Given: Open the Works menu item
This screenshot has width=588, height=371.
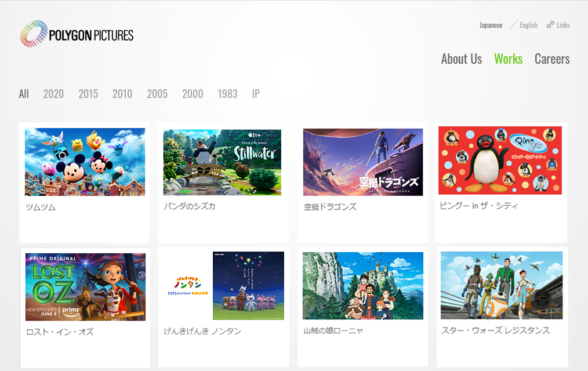Looking at the screenshot, I should click(508, 59).
